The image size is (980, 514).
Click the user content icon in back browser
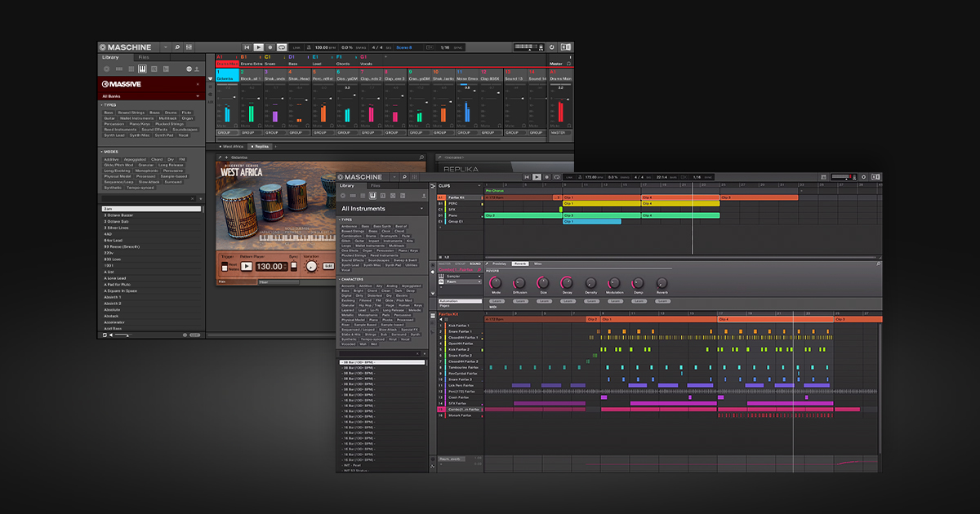[x=197, y=69]
